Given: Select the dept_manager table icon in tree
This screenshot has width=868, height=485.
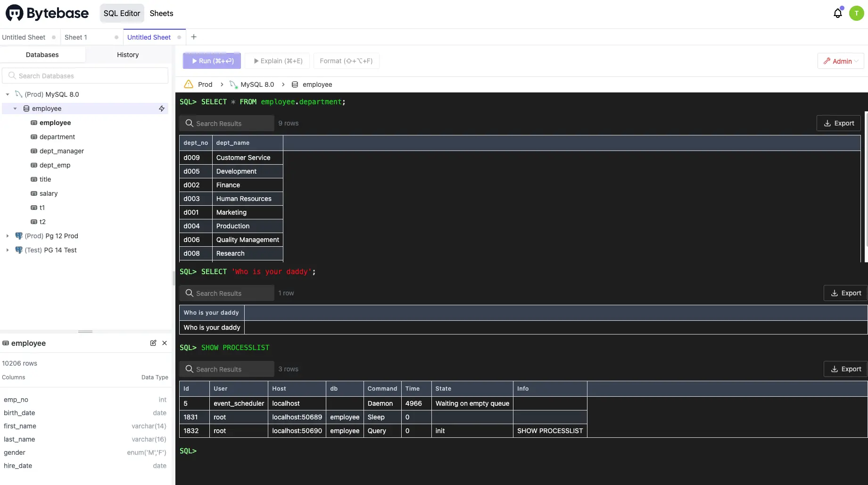Looking at the screenshot, I should coord(34,151).
